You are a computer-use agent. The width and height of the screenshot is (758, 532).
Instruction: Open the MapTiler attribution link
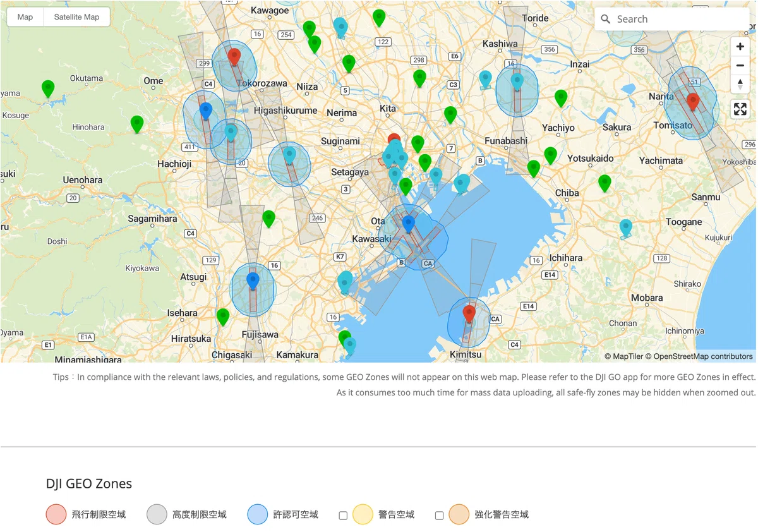coord(623,356)
